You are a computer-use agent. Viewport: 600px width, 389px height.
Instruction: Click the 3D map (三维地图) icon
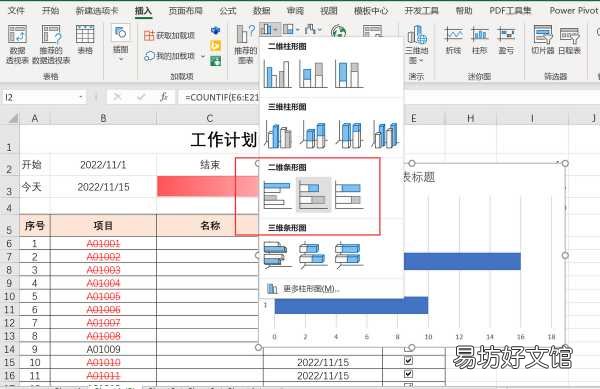pos(416,44)
